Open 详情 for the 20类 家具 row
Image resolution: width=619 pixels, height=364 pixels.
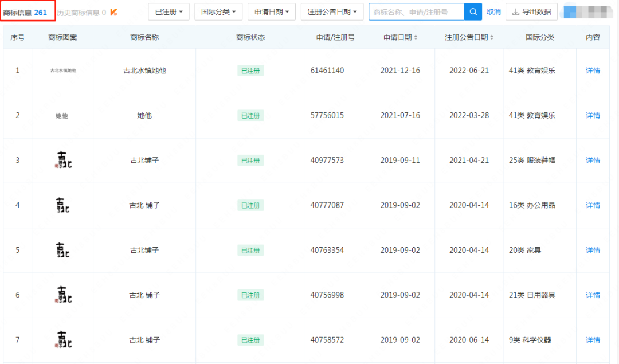pos(593,251)
